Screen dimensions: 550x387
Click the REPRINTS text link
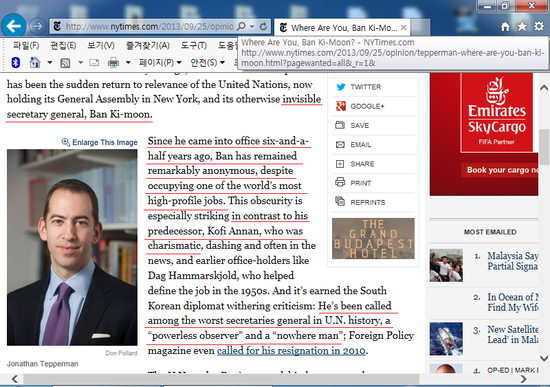(368, 202)
